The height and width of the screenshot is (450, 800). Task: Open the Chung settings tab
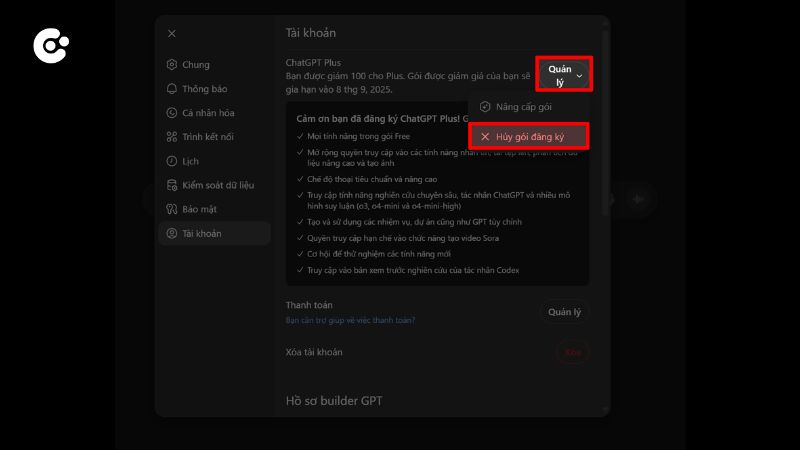click(214, 65)
